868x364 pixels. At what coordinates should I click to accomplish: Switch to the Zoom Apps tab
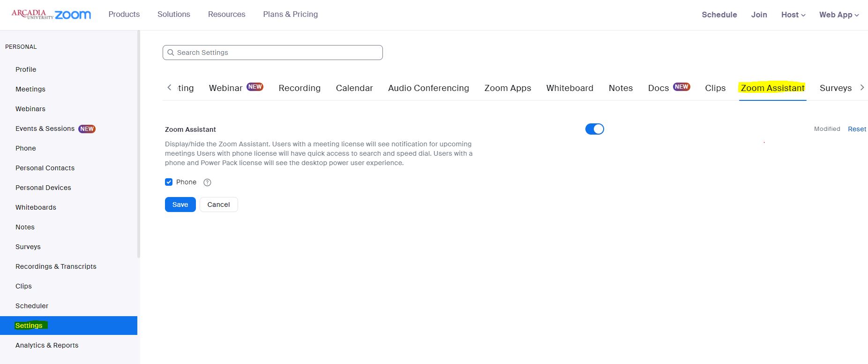(x=508, y=88)
